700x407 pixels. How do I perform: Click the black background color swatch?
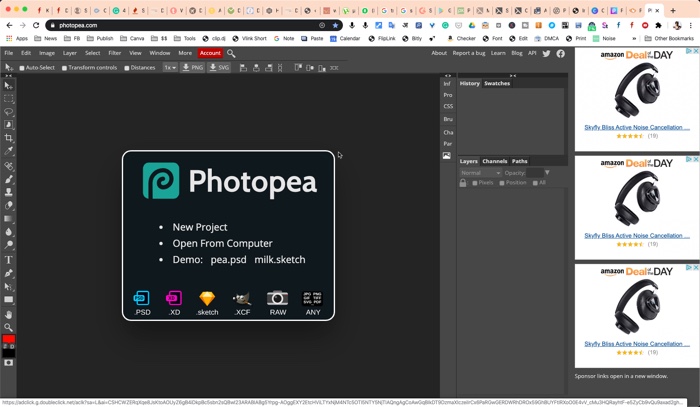point(8,353)
